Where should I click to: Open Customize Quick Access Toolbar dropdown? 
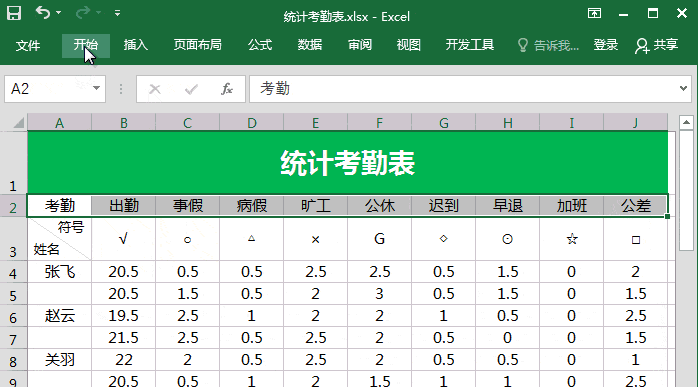(x=117, y=13)
